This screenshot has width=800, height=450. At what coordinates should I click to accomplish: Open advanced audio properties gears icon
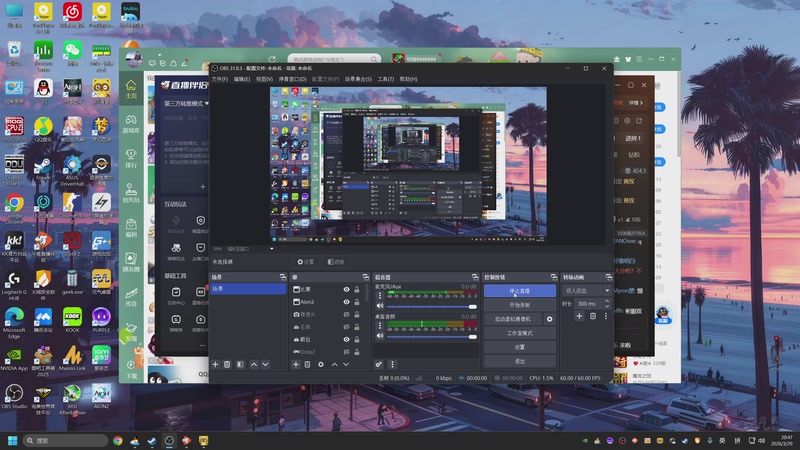pos(379,364)
